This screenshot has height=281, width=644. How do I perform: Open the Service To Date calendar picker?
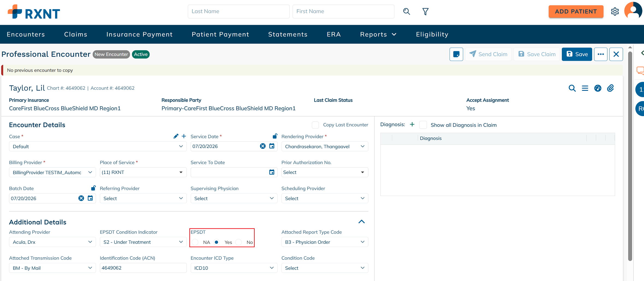click(272, 172)
